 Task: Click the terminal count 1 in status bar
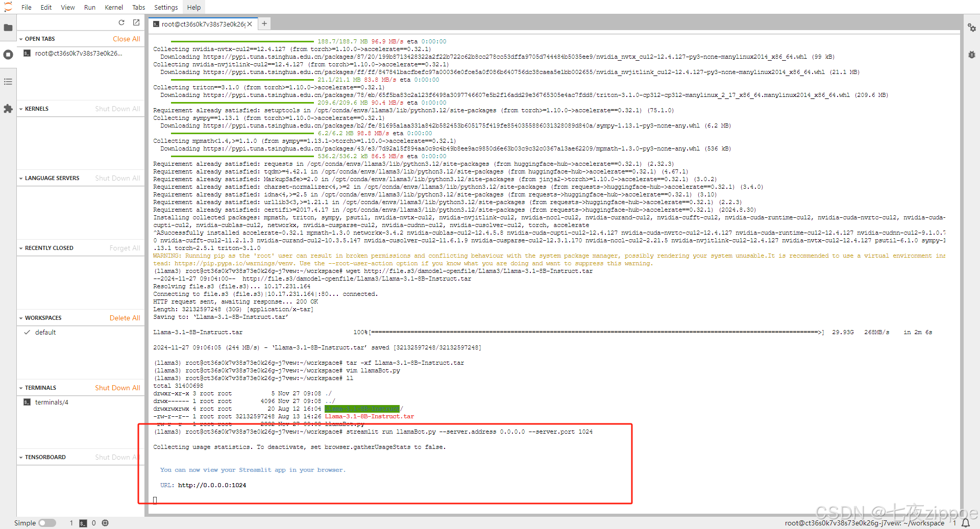[x=71, y=523]
